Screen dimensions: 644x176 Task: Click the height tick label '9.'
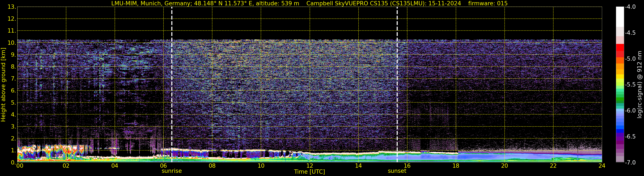coord(13,55)
